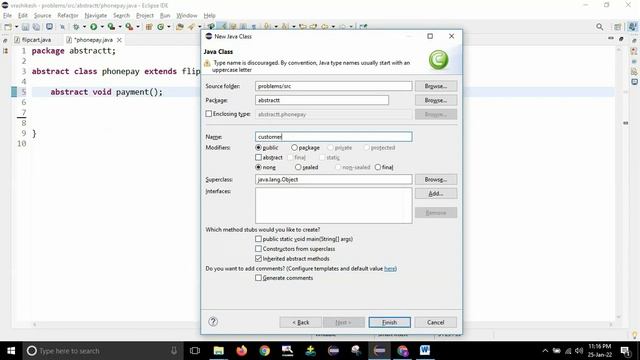The height and width of the screenshot is (360, 640).
Task: Click the New file toolbar icon
Action: (x=8, y=27)
